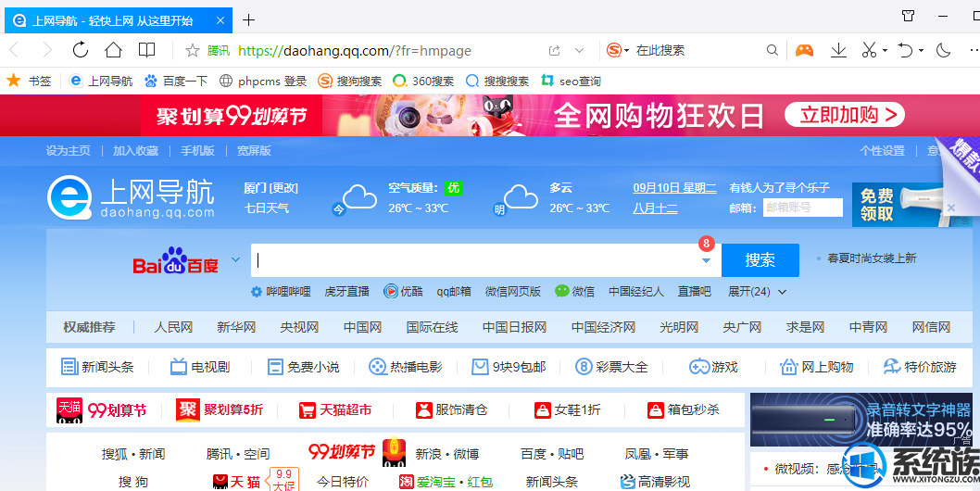Close the 免费领取 ad
Viewport: 980px width, 491px height.
click(951, 207)
